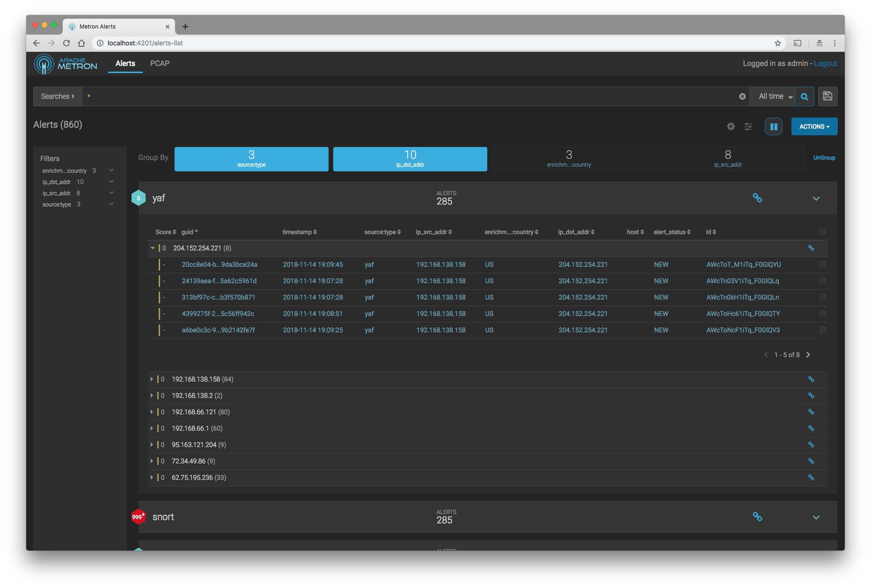Expand 62.75.195.236 (33) subgroup
The image size is (871, 588).
click(x=152, y=478)
